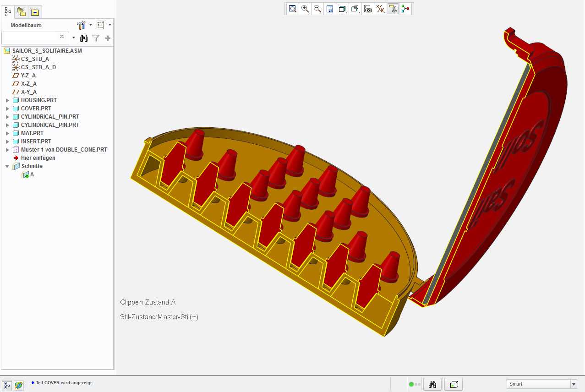Open the display style cube icon
Image resolution: width=585 pixels, height=392 pixels.
342,9
